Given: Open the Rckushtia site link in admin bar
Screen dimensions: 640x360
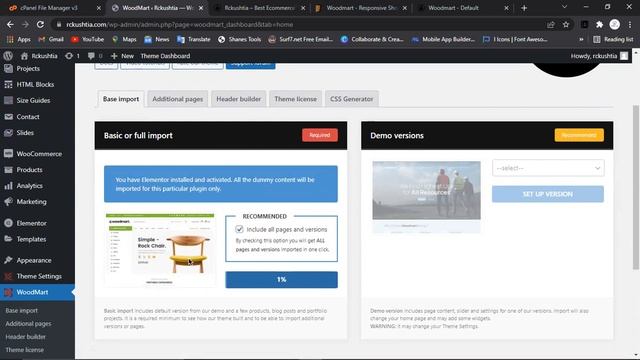Looking at the screenshot, I should tap(39, 56).
